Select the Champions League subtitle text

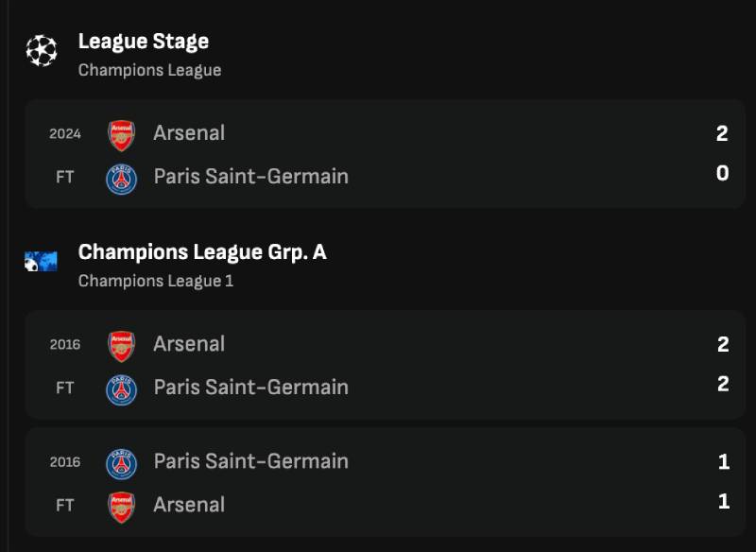click(x=149, y=70)
